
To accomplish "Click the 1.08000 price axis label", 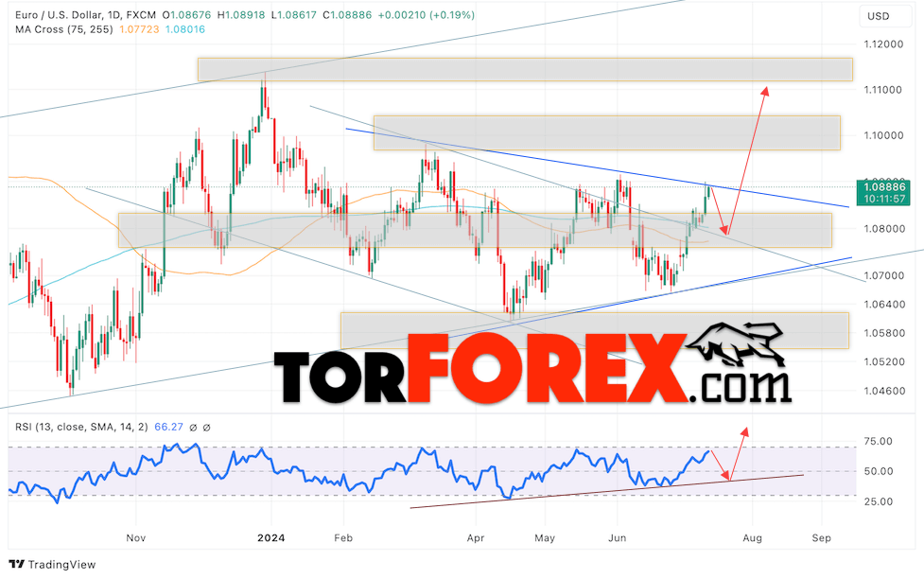I will [x=882, y=229].
